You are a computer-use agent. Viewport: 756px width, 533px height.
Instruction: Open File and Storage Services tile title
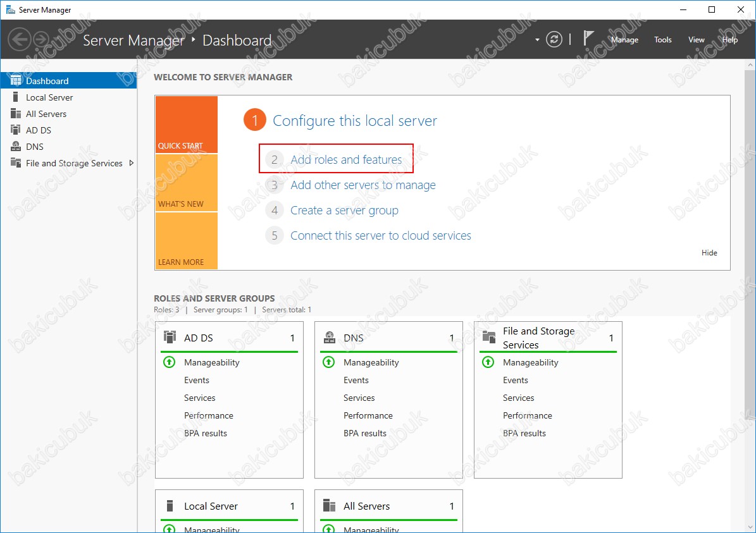pyautogui.click(x=538, y=338)
